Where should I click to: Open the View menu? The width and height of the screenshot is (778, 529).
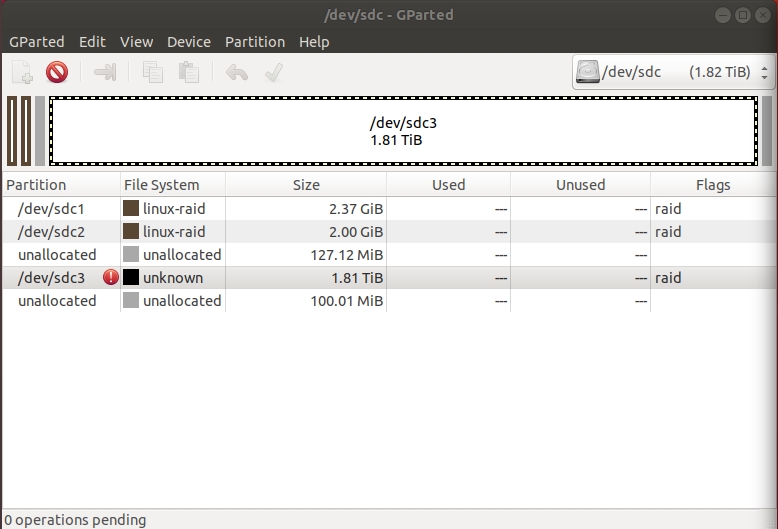click(x=136, y=42)
